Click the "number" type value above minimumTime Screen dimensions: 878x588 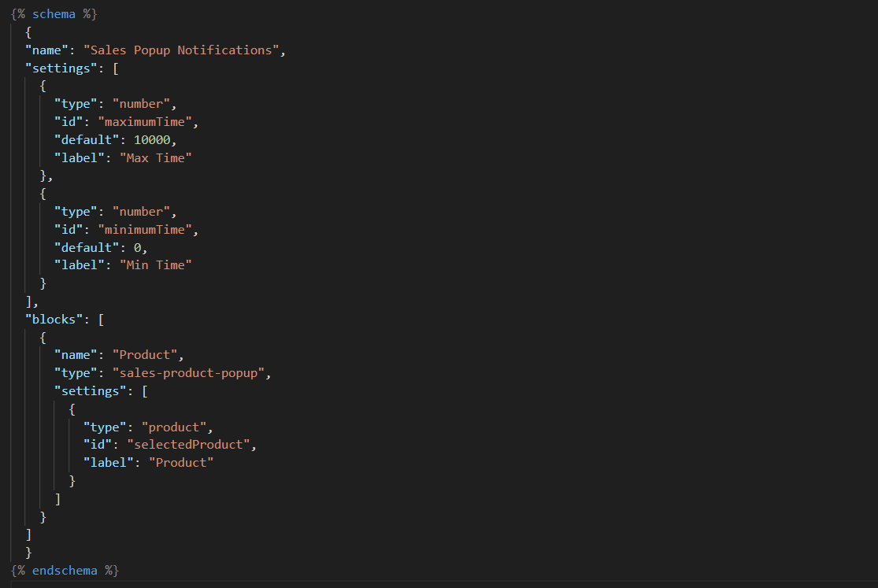click(x=144, y=212)
